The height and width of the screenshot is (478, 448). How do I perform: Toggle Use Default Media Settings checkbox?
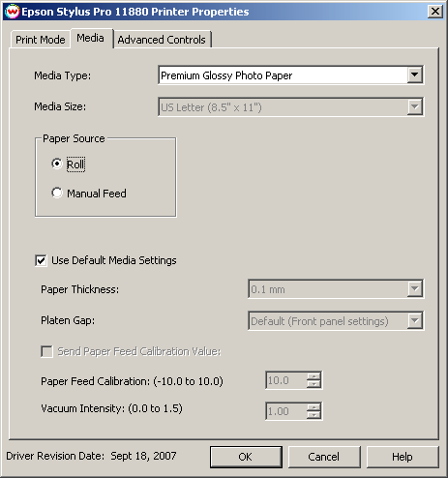point(41,260)
